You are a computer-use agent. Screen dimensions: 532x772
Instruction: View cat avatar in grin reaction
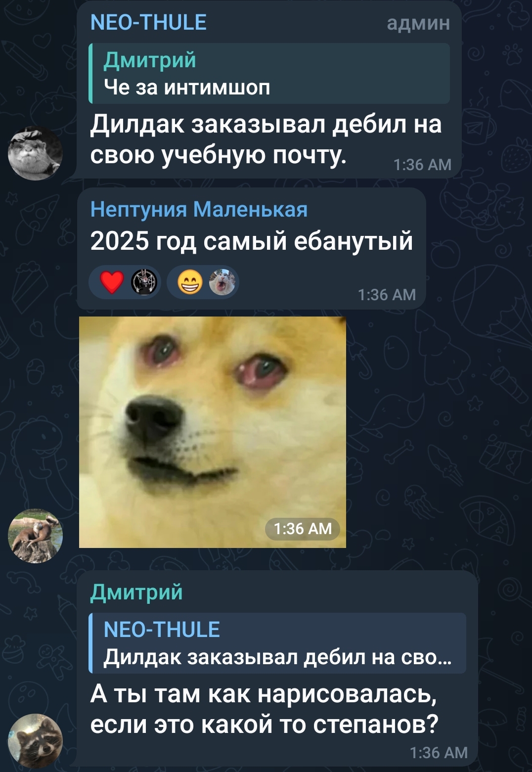click(x=222, y=283)
